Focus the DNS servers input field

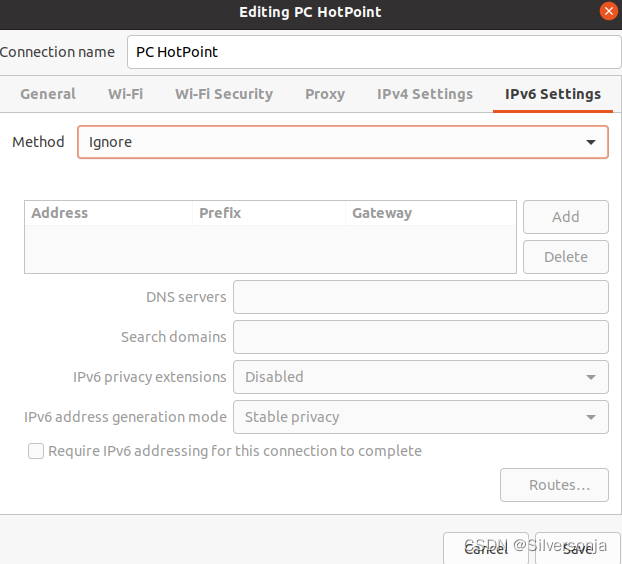pos(421,297)
